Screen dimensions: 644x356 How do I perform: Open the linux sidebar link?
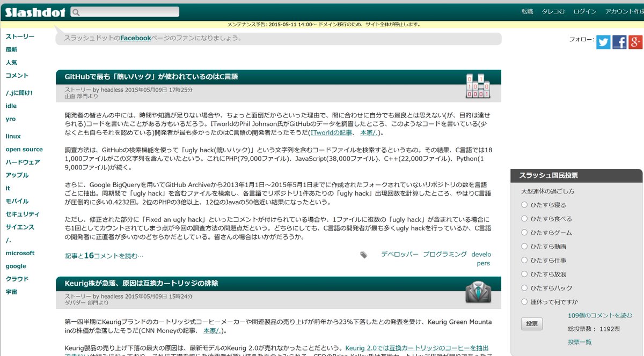tap(13, 136)
